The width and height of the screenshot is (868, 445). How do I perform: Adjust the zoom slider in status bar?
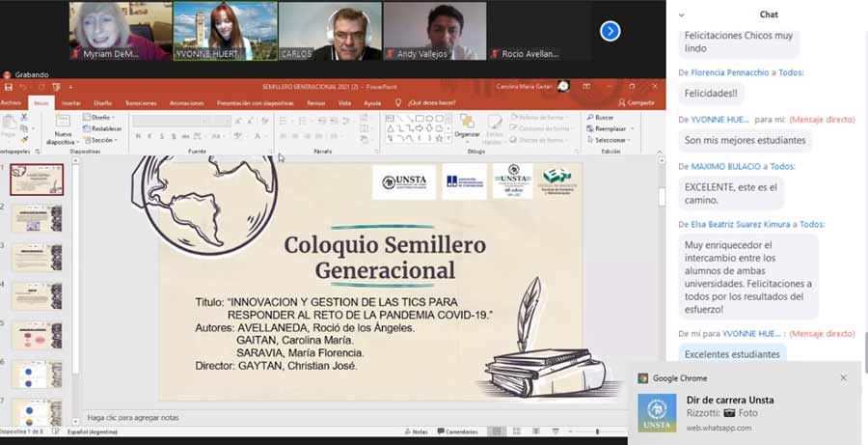point(598,431)
